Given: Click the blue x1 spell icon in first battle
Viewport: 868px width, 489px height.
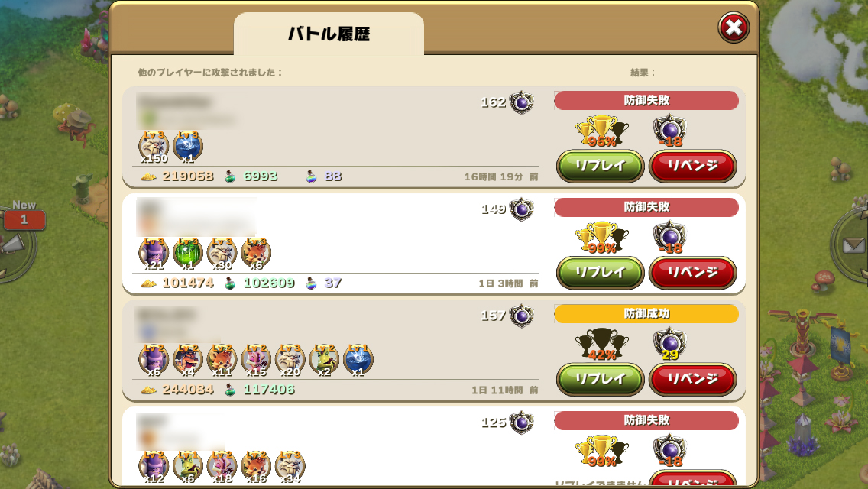Looking at the screenshot, I should 188,147.
